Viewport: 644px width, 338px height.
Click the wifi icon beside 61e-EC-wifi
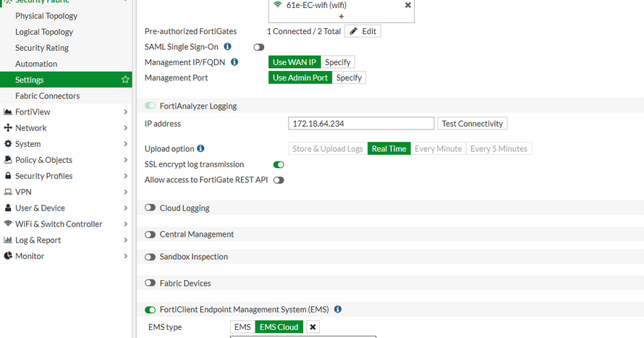pos(278,5)
